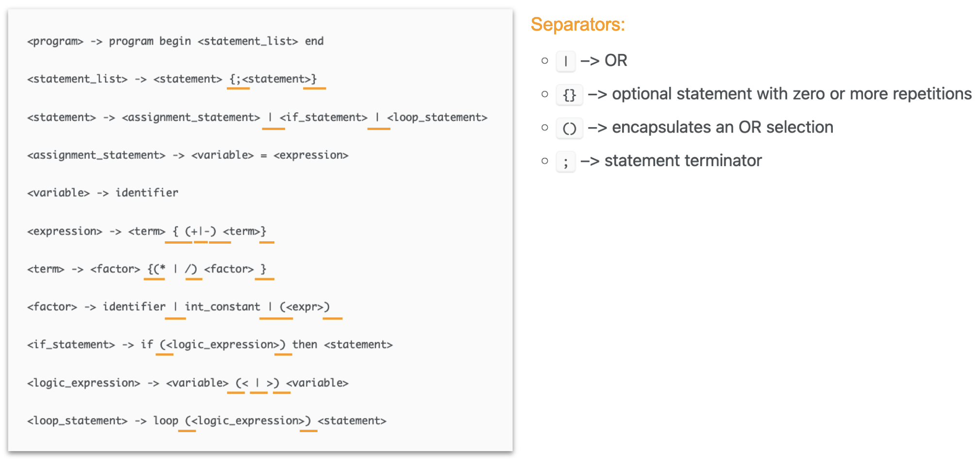Viewport: 980px width, 470px height.
Task: Select the pipe symbol code badge
Action: [565, 62]
